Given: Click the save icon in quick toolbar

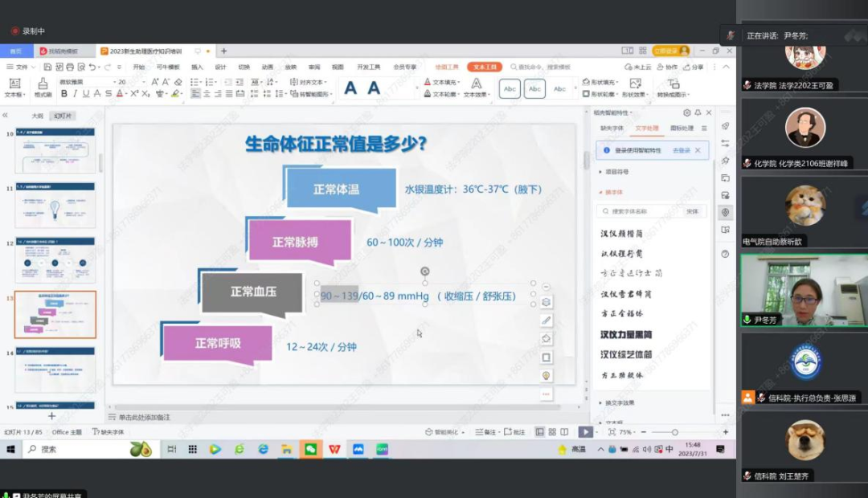Looking at the screenshot, I should [x=45, y=67].
